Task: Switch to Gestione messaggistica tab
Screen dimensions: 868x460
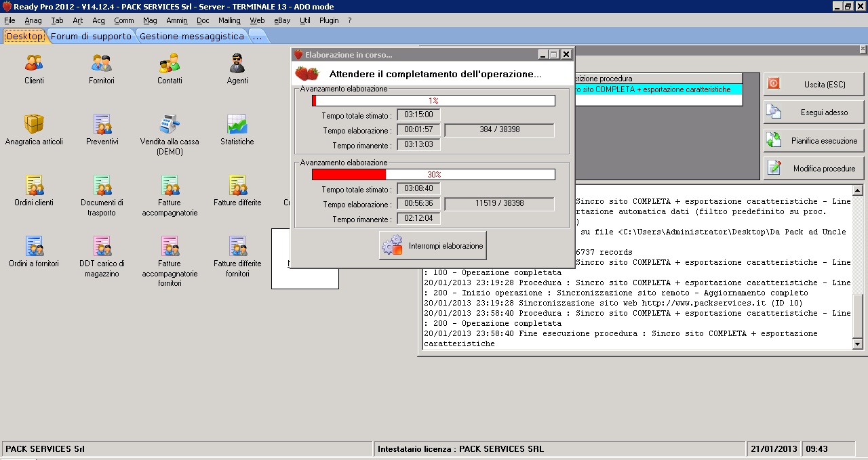Action: click(x=191, y=36)
